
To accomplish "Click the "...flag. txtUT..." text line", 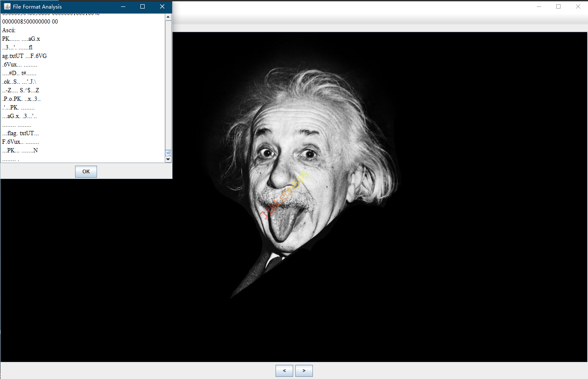I will coord(21,133).
